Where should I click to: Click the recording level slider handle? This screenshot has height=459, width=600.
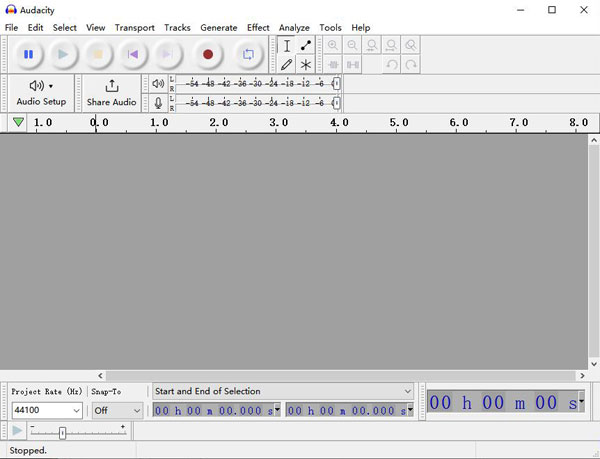336,103
